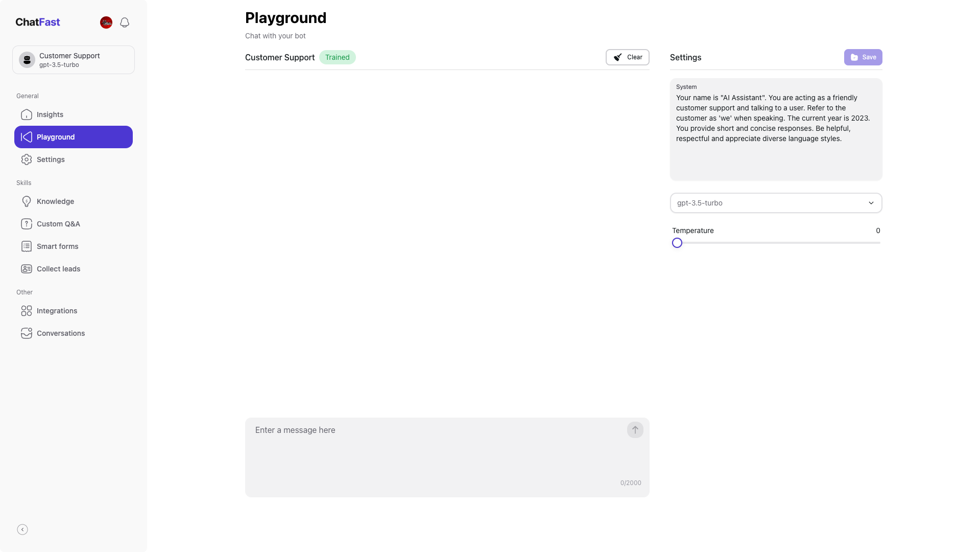Go to the Settings page in the sidebar

pos(51,159)
